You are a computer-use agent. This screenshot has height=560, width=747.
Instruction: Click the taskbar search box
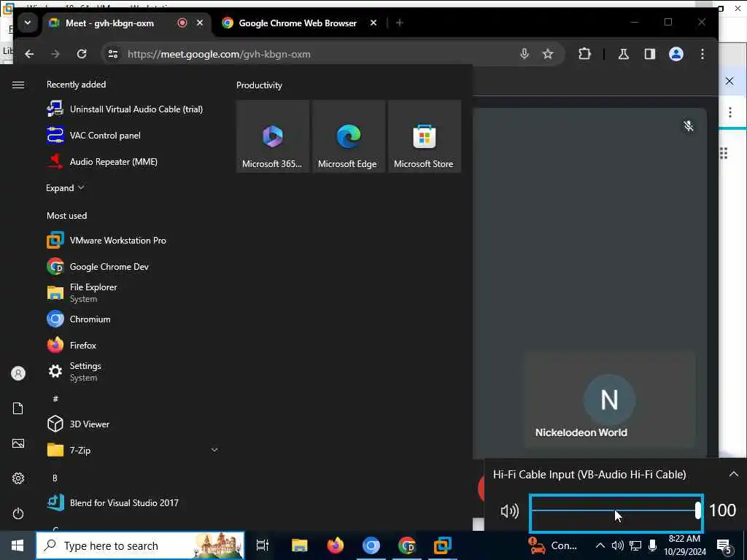point(141,545)
